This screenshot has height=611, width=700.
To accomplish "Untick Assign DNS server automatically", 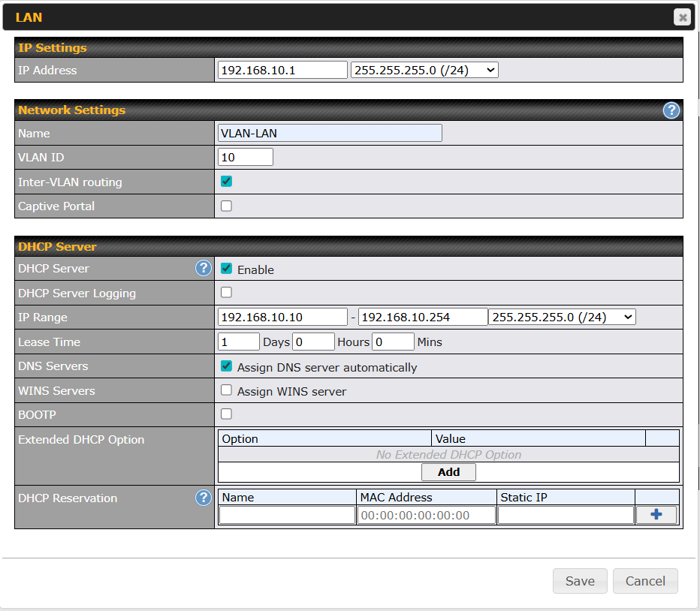I will tap(226, 366).
